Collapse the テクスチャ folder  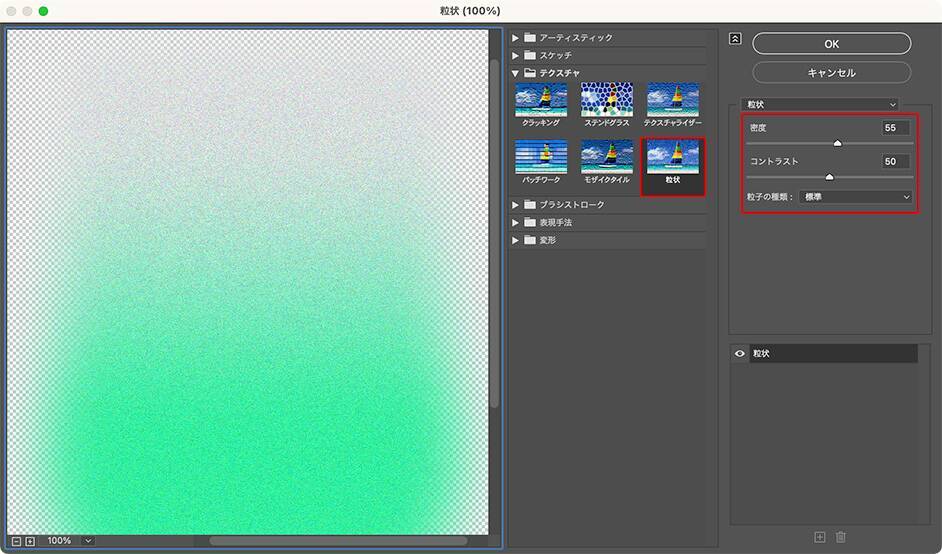tap(515, 73)
